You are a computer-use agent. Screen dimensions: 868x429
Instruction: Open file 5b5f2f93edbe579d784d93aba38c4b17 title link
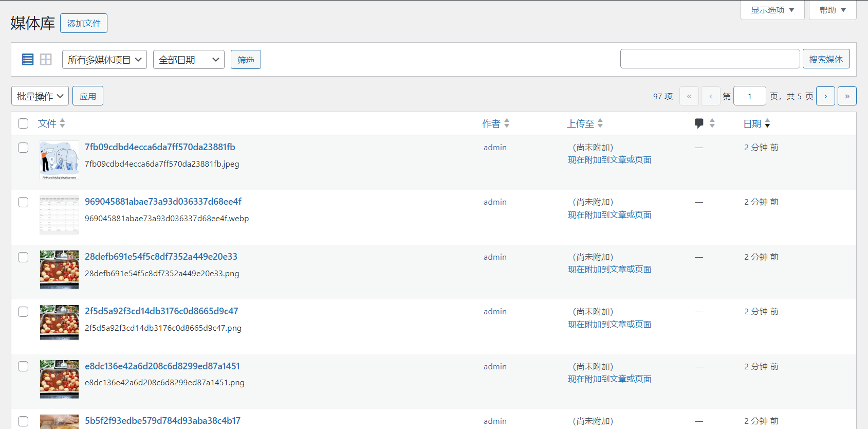coord(162,421)
